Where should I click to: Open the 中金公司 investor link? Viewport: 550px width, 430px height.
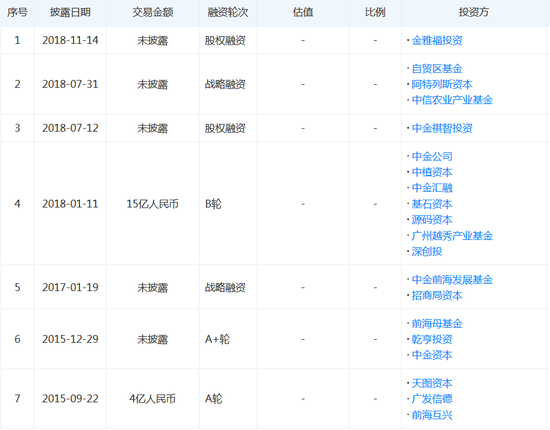click(x=432, y=156)
